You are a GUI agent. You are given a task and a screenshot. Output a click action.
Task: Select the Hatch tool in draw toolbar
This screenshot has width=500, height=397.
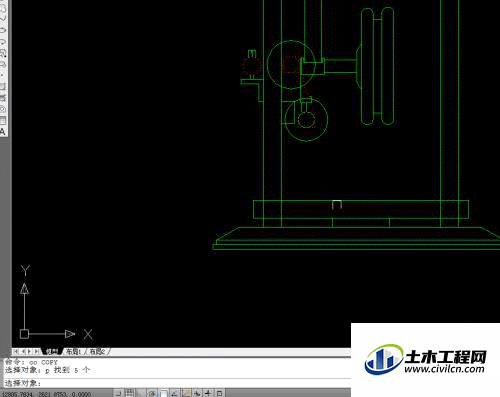tap(3, 86)
